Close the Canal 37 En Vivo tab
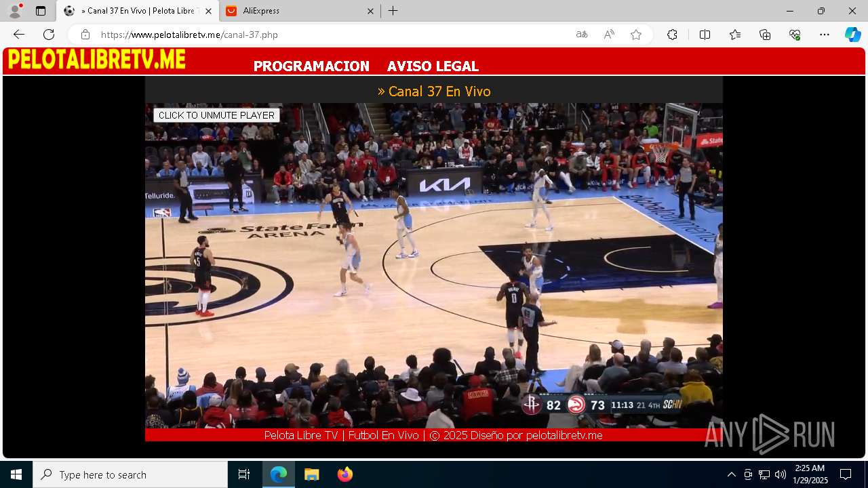868x488 pixels. pyautogui.click(x=208, y=11)
